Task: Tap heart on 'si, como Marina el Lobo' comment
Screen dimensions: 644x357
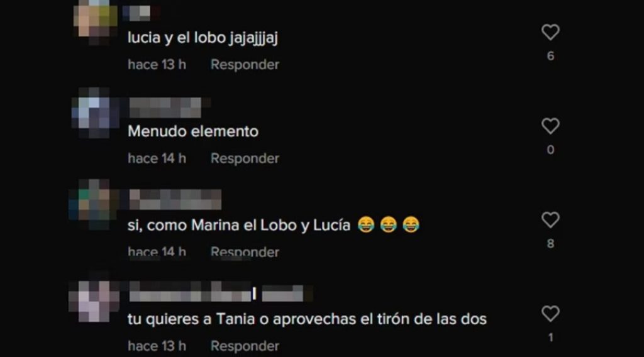Action: click(550, 220)
